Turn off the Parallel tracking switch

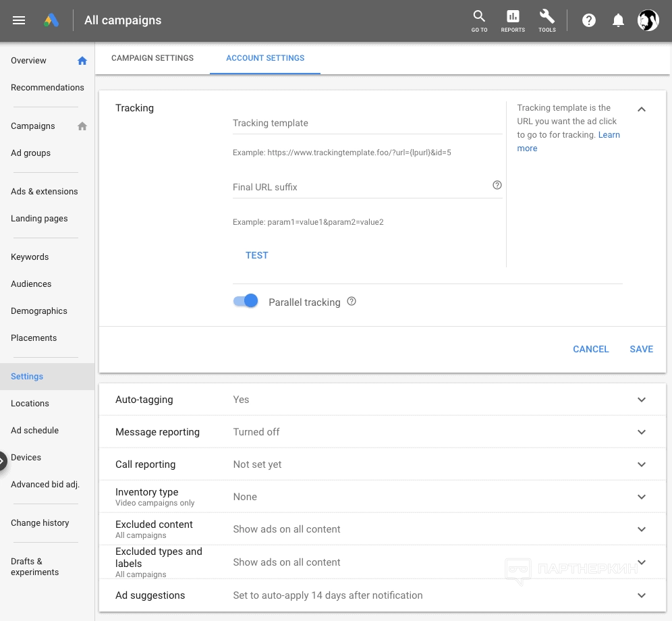(246, 301)
